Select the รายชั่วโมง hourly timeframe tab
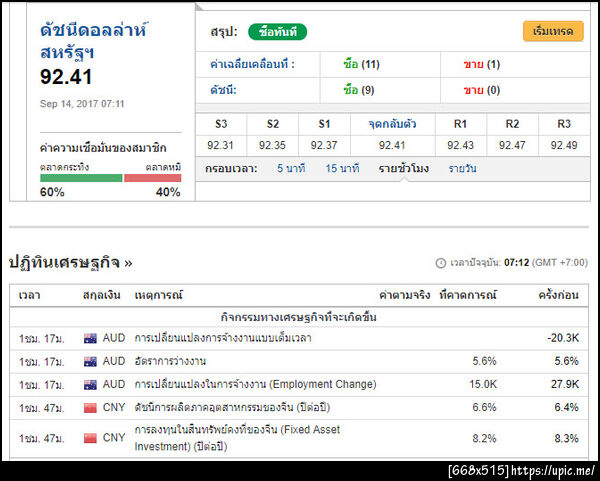600x481 pixels. point(403,168)
